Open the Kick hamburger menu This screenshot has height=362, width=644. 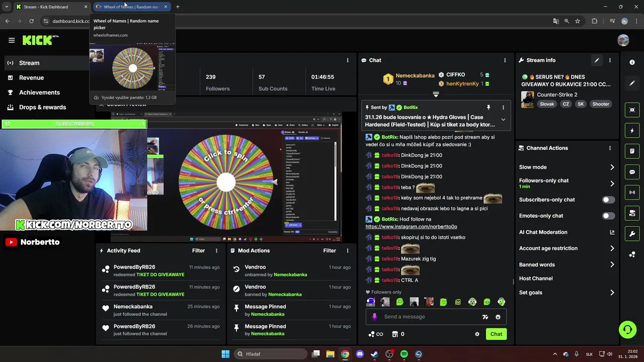(x=12, y=40)
